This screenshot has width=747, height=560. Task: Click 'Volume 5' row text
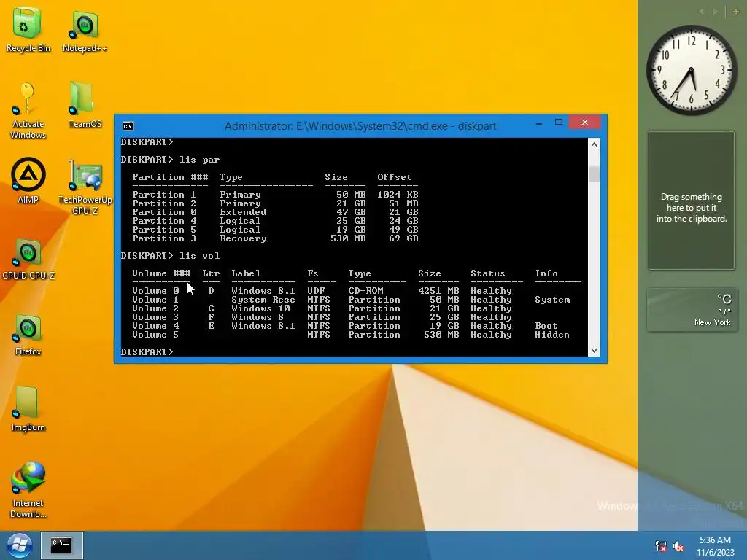[x=351, y=335]
